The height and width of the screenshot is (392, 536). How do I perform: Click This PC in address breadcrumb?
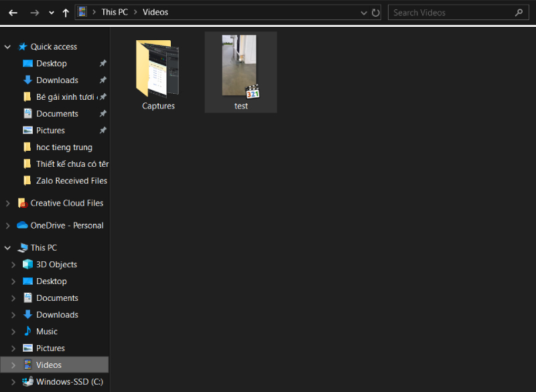coord(114,13)
